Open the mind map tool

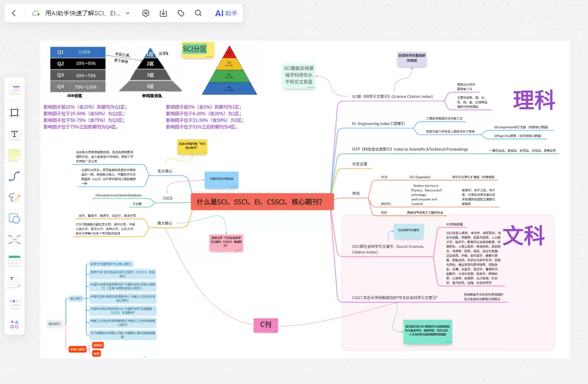[x=14, y=239]
